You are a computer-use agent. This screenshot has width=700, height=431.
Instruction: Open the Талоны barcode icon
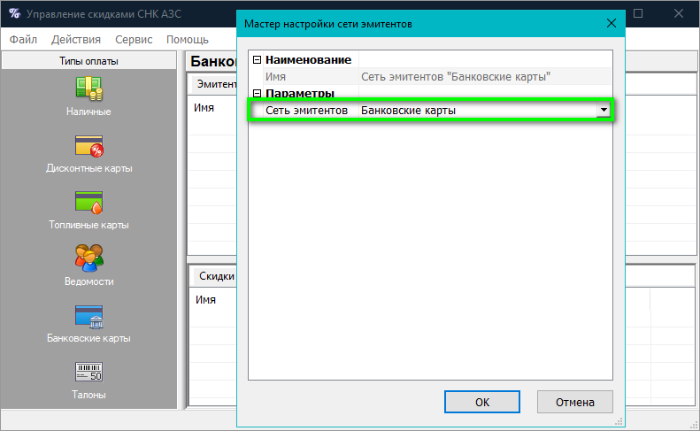[89, 373]
